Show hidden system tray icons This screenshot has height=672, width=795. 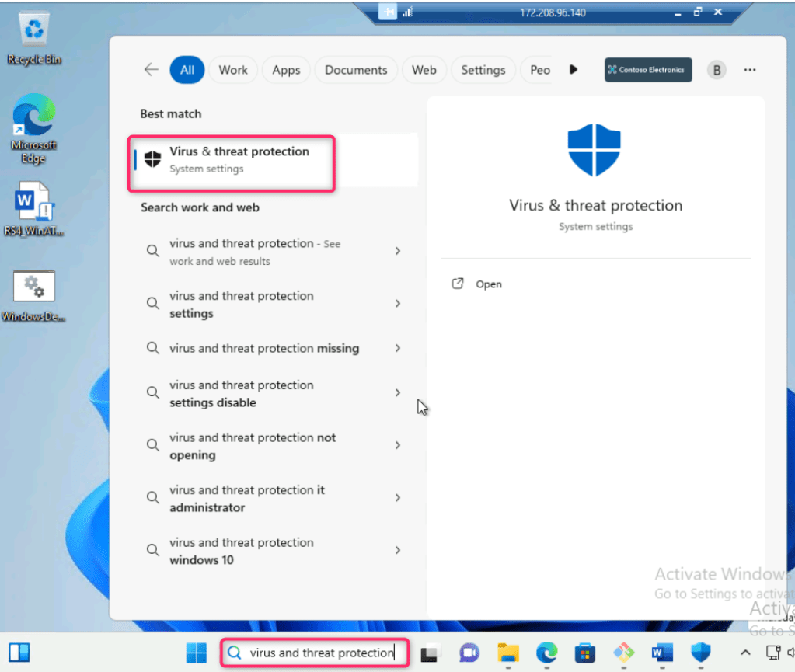(x=744, y=653)
